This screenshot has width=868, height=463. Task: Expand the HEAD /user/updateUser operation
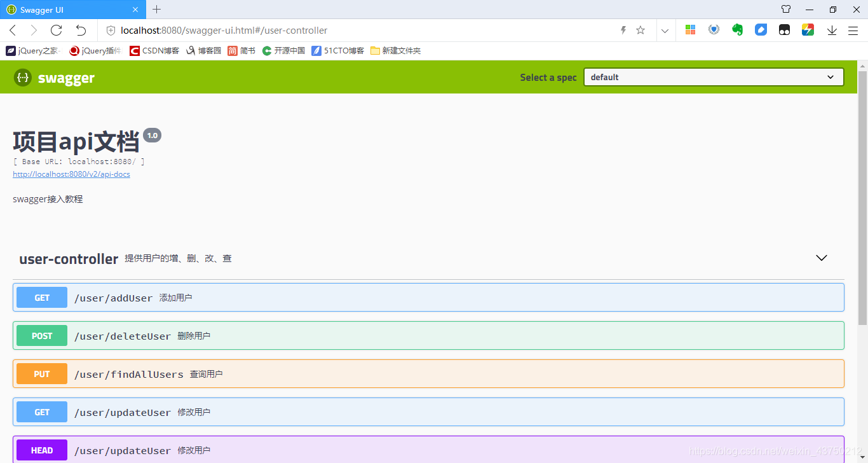(x=428, y=450)
